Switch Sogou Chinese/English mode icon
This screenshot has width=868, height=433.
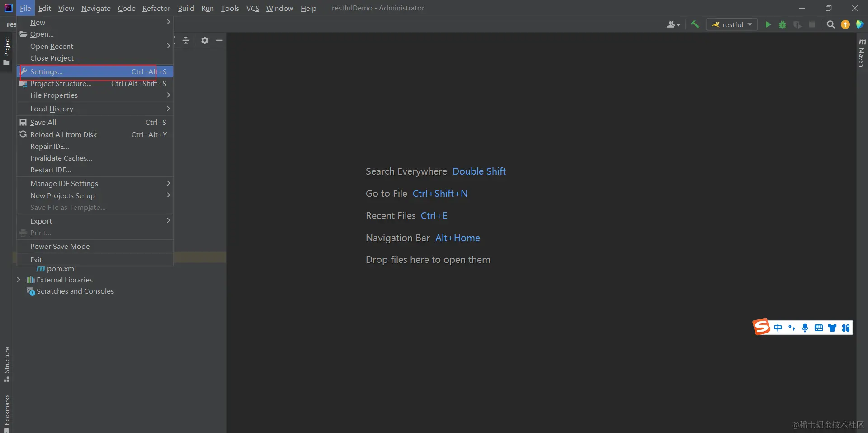(778, 328)
